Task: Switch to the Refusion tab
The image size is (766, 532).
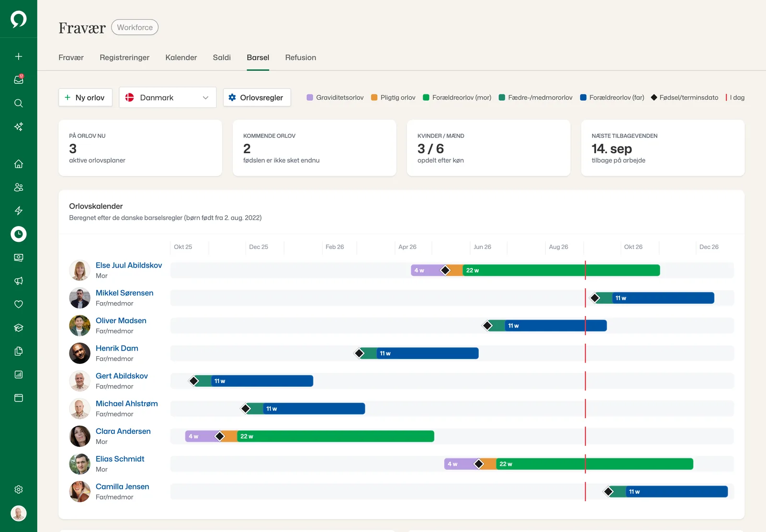Action: (301, 57)
